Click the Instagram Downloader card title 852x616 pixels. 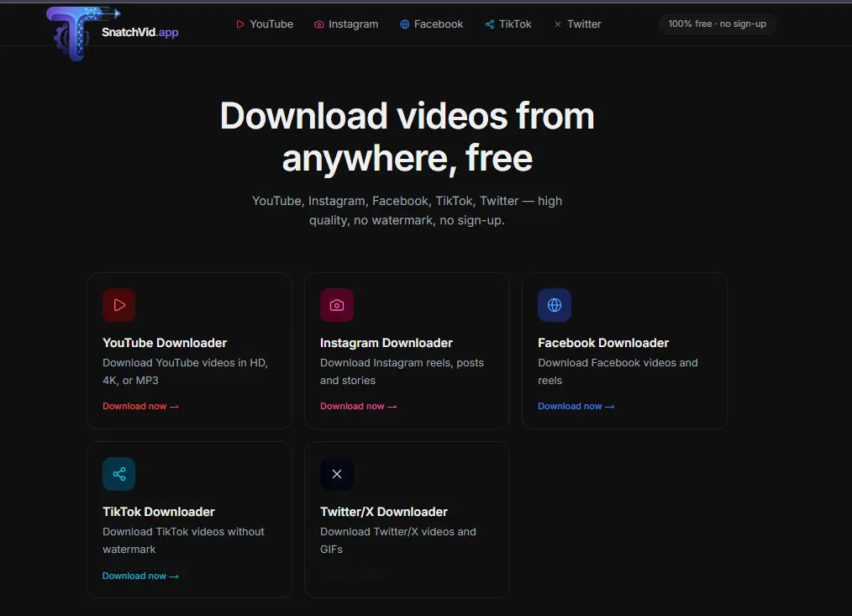(x=387, y=343)
